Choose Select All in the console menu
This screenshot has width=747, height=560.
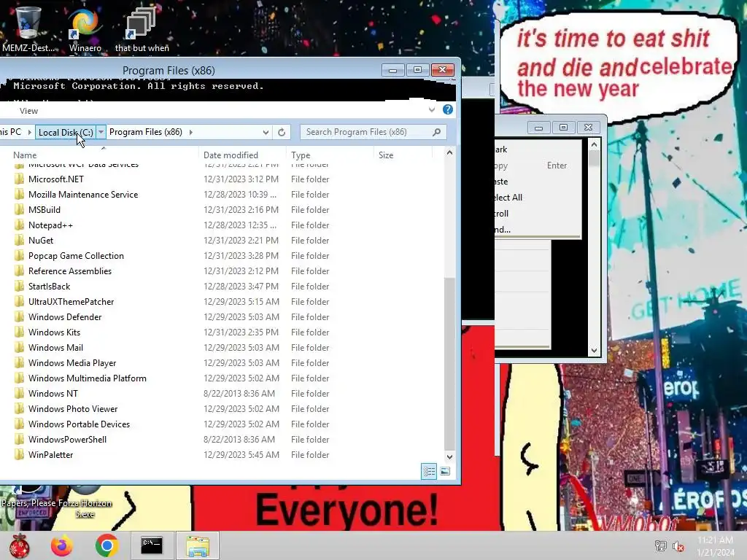pos(508,197)
